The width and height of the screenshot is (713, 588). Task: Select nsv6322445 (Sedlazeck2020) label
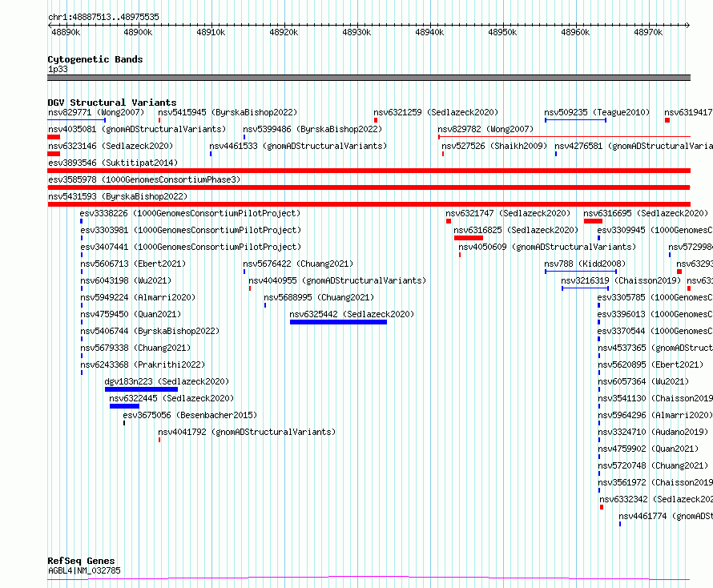(x=171, y=398)
